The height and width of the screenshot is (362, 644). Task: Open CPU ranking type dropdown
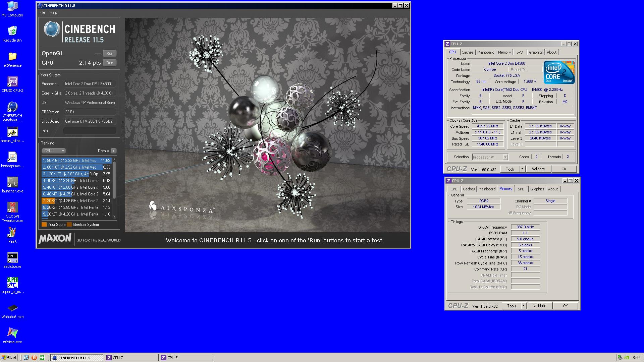click(x=54, y=151)
